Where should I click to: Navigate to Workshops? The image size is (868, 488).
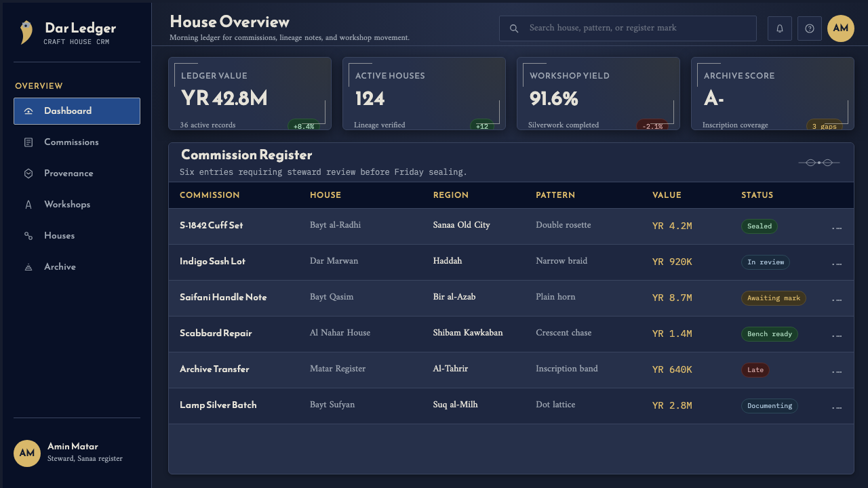click(77, 205)
